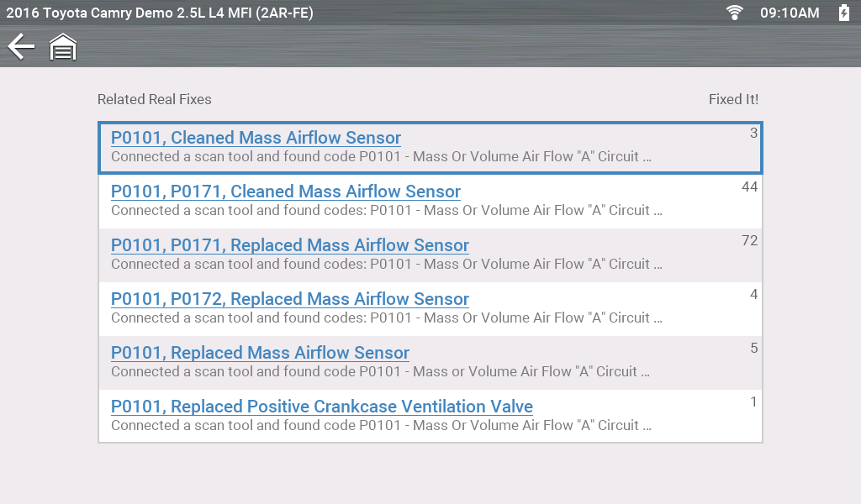Click the Fixed It count of 5

(753, 349)
